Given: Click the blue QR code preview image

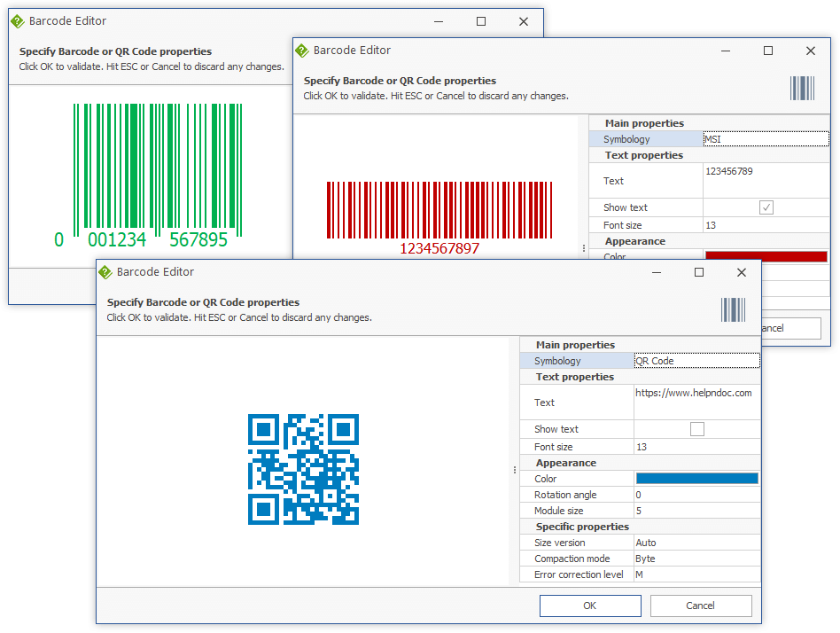Looking at the screenshot, I should click(303, 469).
